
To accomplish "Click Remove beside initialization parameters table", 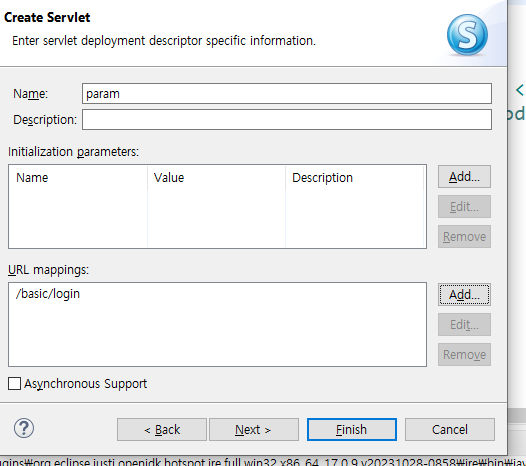I will [464, 237].
